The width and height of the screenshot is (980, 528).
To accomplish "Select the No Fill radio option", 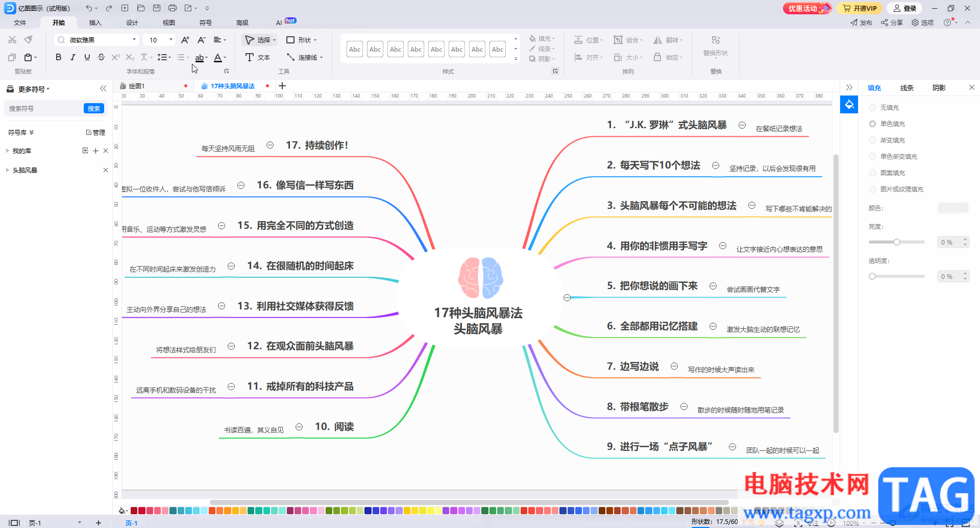I will click(x=872, y=108).
